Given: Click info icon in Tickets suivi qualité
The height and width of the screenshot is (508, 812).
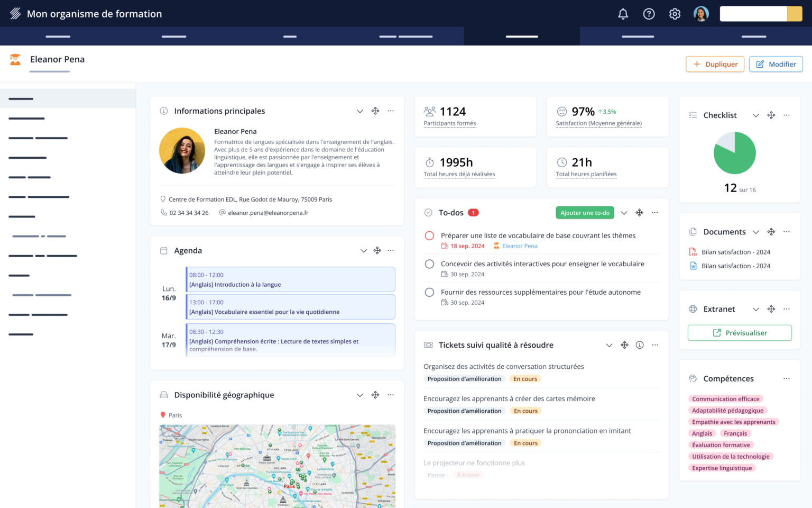Looking at the screenshot, I should (640, 345).
